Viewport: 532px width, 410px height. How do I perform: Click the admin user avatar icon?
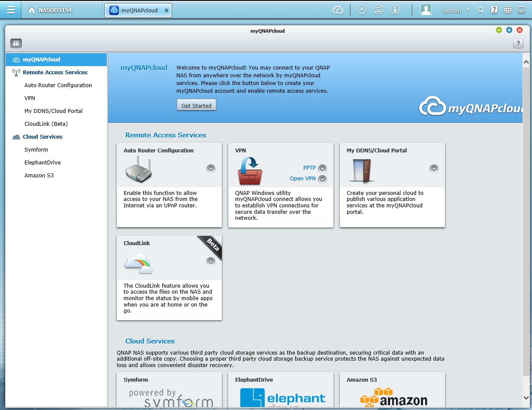pyautogui.click(x=426, y=10)
